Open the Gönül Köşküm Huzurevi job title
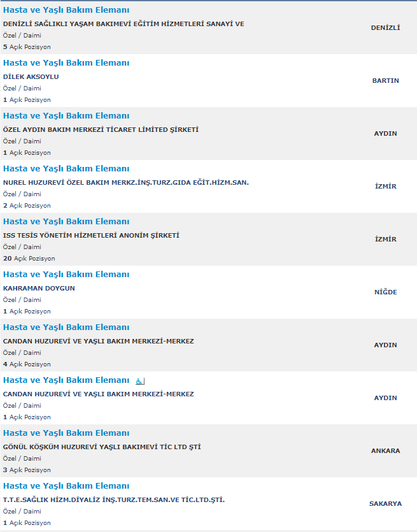 pos(66,433)
